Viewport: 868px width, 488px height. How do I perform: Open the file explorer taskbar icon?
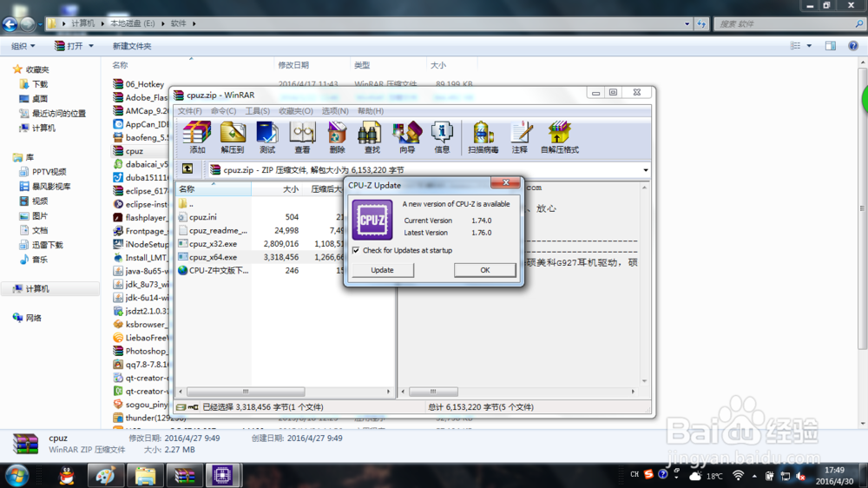point(145,476)
